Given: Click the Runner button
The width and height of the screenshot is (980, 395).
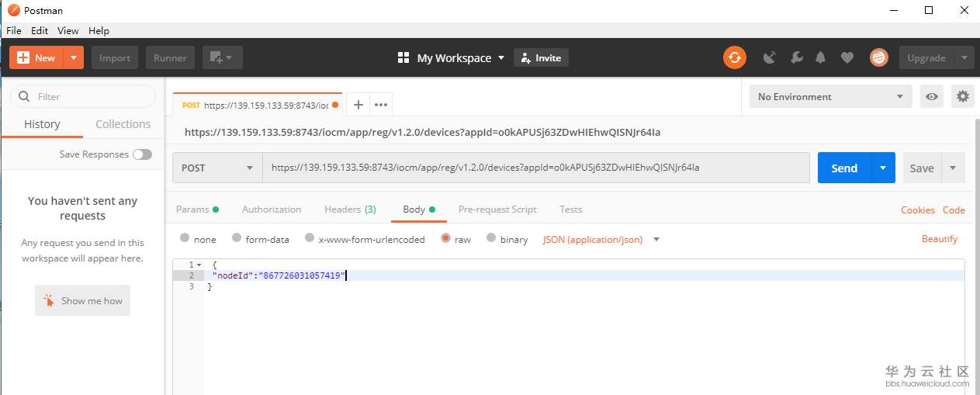Looking at the screenshot, I should coord(170,57).
